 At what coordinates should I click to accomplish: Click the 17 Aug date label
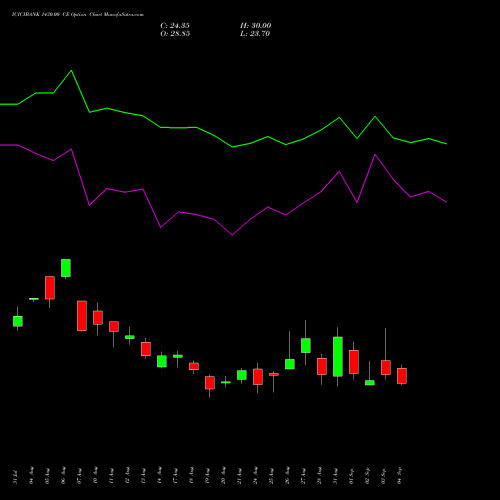tap(175, 476)
